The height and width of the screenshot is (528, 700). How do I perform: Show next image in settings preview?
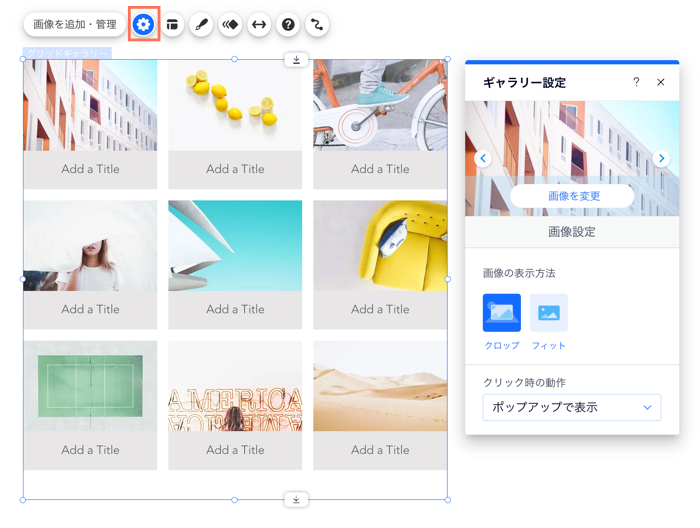(x=661, y=158)
